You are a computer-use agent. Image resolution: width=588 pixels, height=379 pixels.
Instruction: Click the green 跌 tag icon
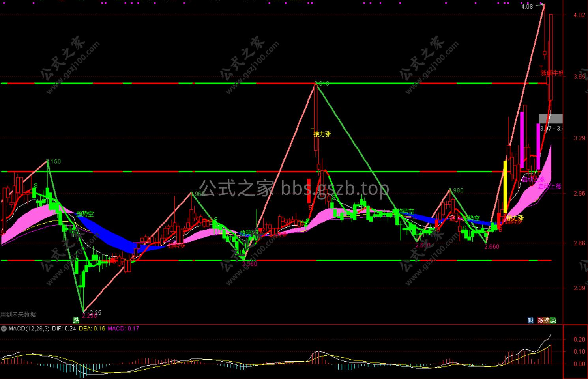point(76,320)
